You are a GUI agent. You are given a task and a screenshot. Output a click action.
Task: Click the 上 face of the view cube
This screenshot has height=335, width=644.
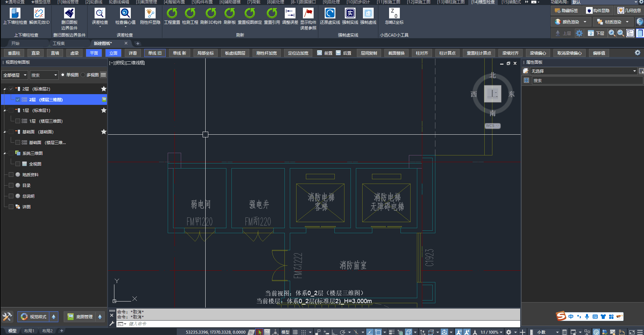coord(492,94)
